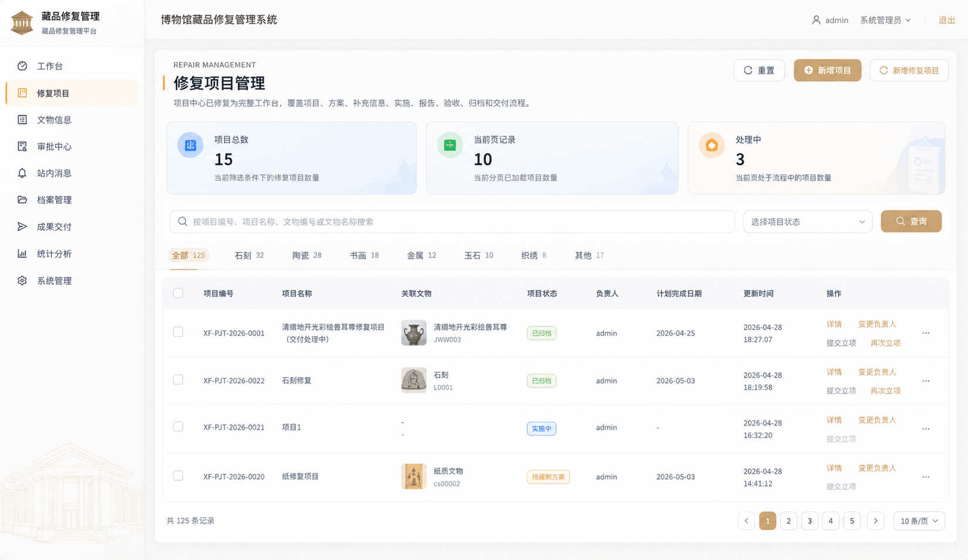Click the 新增项目 button
Screen dimensions: 968x560
click(x=827, y=70)
